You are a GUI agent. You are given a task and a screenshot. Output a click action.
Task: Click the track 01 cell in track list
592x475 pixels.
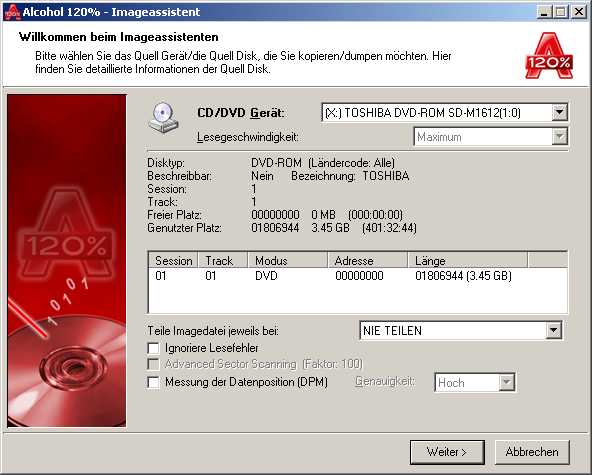point(211,276)
